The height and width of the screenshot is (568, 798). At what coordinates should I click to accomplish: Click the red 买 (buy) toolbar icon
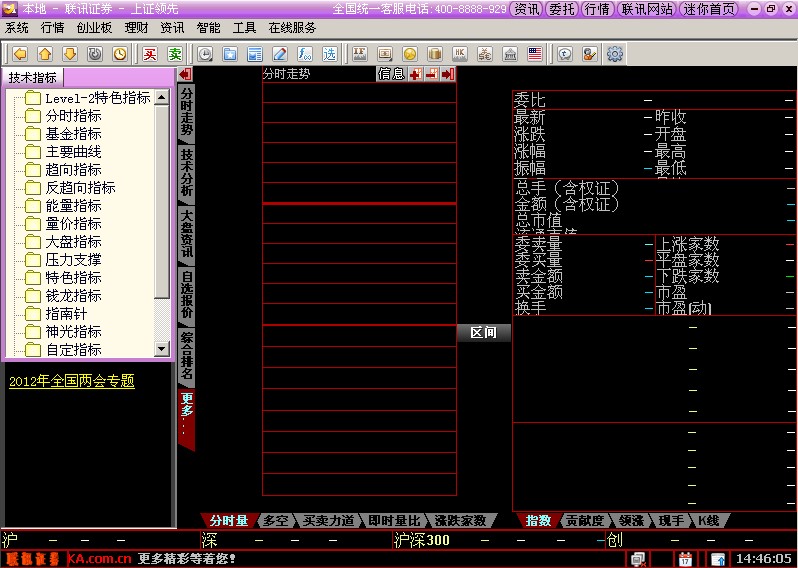(150, 53)
